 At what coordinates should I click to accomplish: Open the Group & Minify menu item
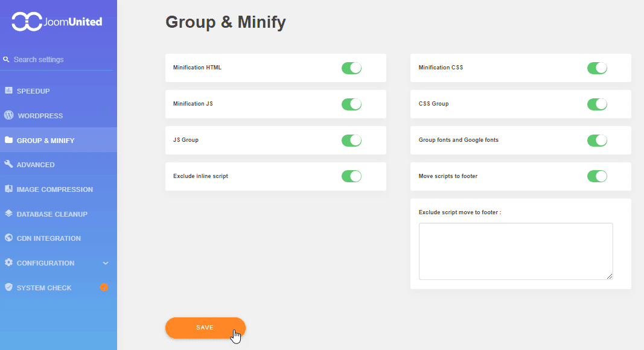point(46,141)
